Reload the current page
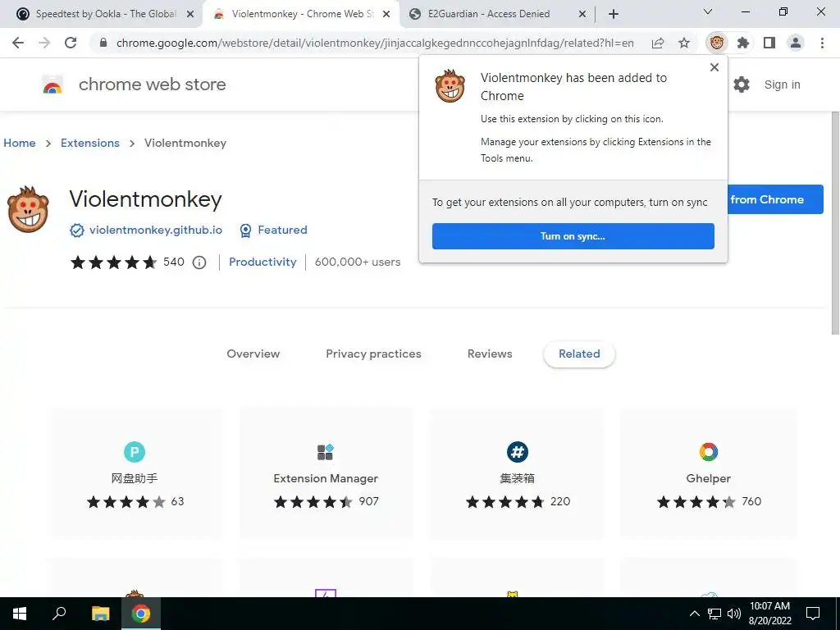The width and height of the screenshot is (840, 630). click(71, 43)
